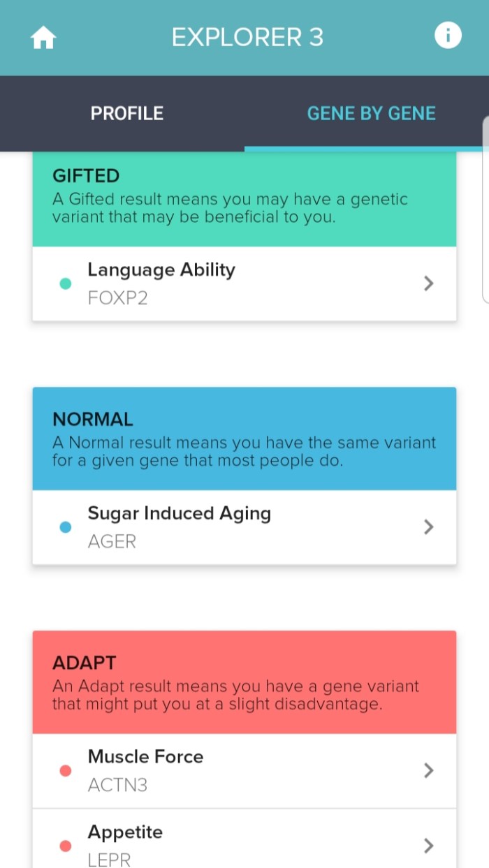The height and width of the screenshot is (868, 489).
Task: Tap the home icon
Action: point(43,38)
